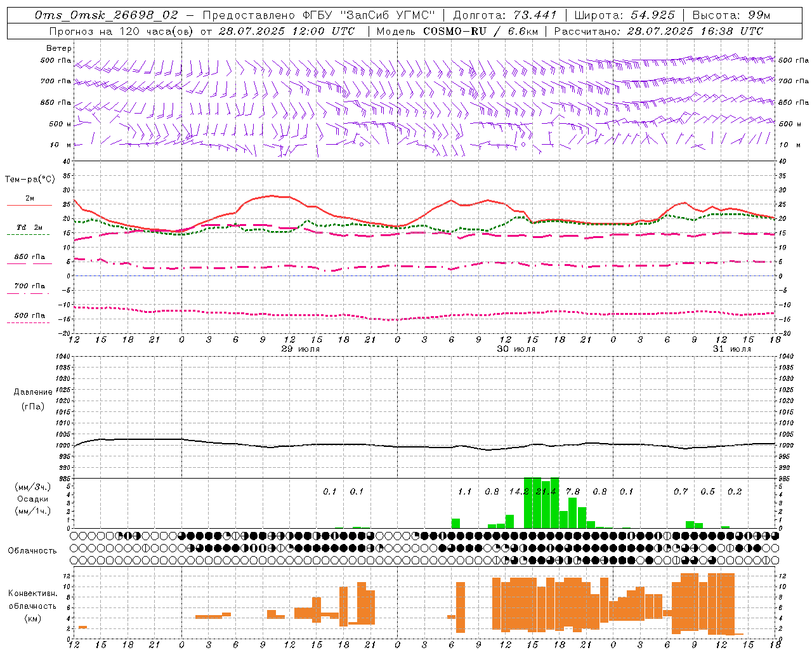Click the "31 июля" date label

732,349
